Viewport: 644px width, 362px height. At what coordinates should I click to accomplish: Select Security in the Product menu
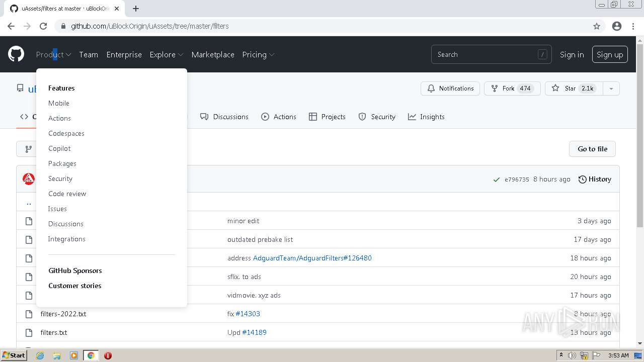[x=60, y=178]
